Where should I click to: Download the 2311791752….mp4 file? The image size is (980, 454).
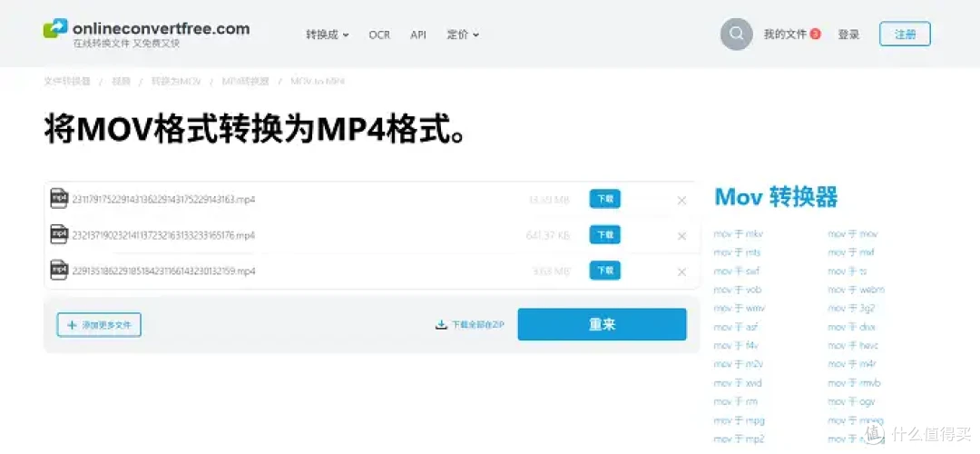pos(605,199)
